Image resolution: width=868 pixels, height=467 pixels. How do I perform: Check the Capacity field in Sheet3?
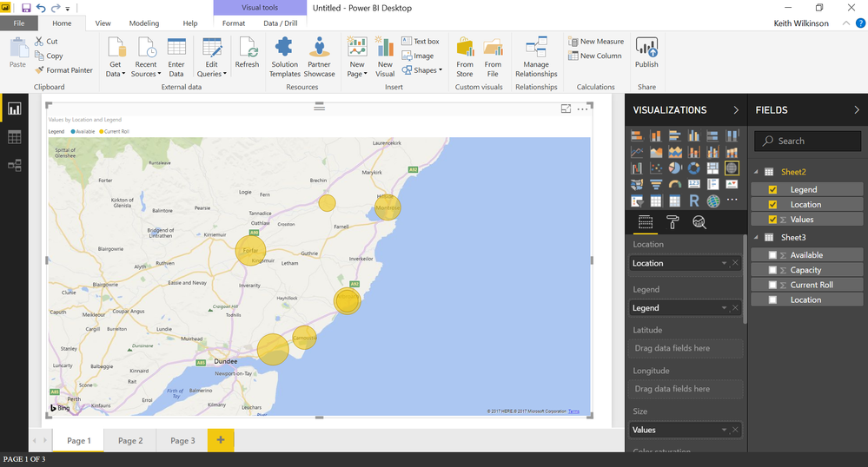(772, 270)
